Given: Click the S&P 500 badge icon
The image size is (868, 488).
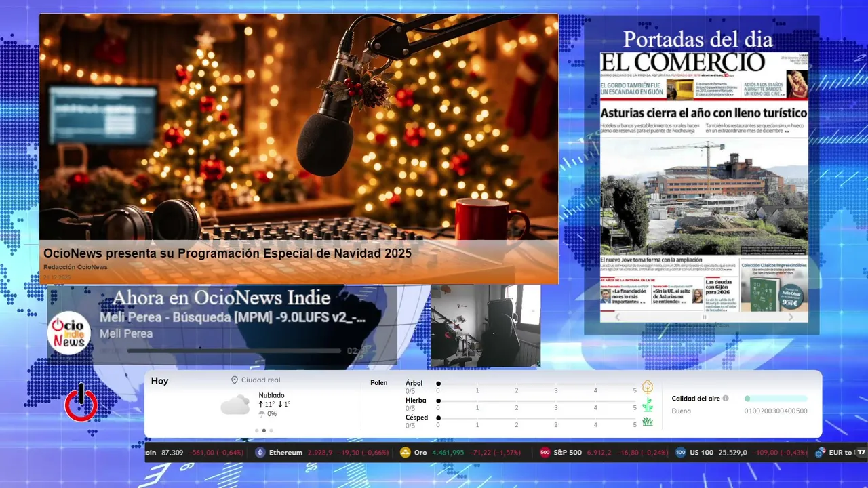Looking at the screenshot, I should click(545, 452).
